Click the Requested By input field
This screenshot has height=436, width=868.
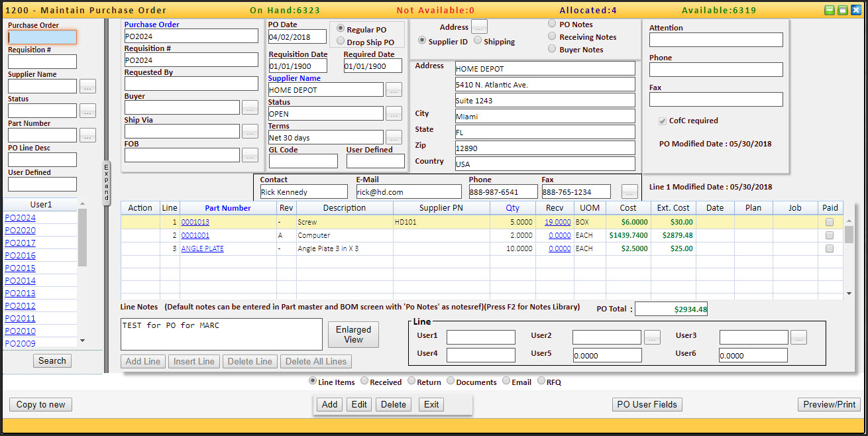tap(191, 83)
